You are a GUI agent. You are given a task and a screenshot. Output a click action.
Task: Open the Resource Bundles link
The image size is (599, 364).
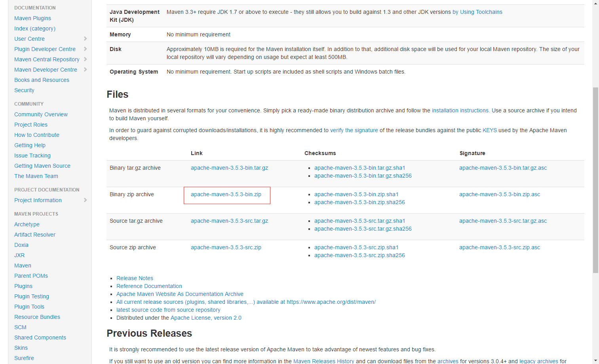(x=37, y=317)
